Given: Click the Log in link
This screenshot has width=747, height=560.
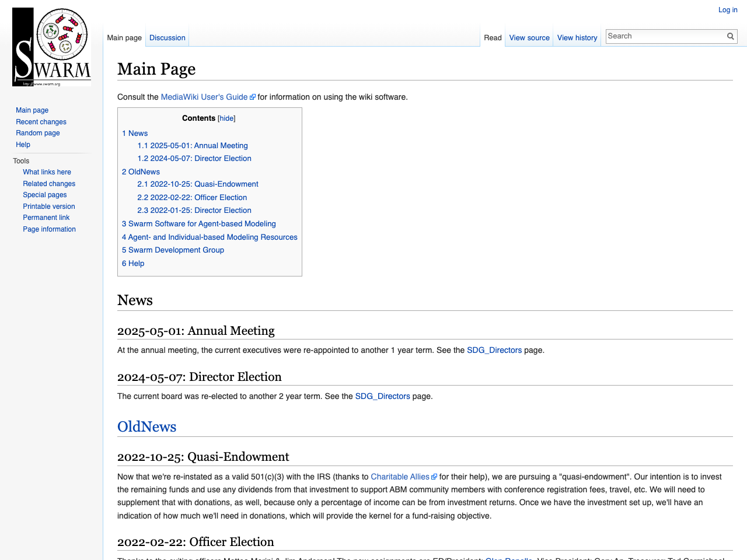Looking at the screenshot, I should click(727, 10).
